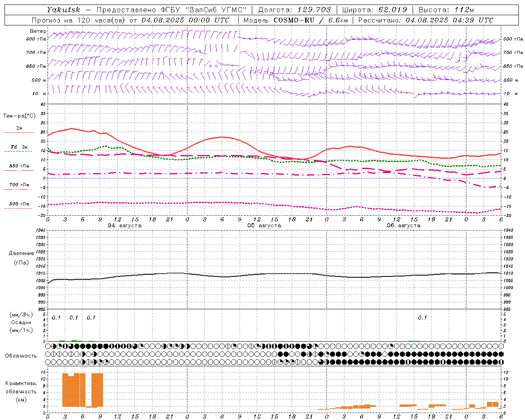Click the Облачность cloud cover label
Viewport: 525px width, 420px height.
point(21,356)
